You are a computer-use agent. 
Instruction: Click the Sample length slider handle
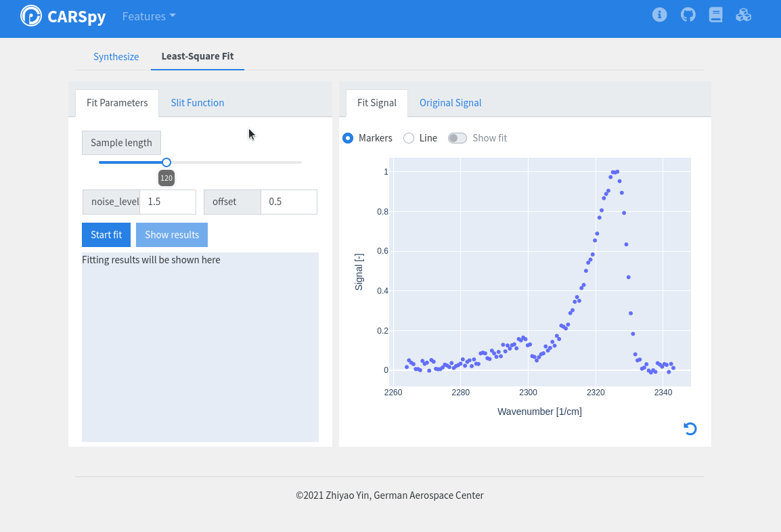click(x=166, y=162)
